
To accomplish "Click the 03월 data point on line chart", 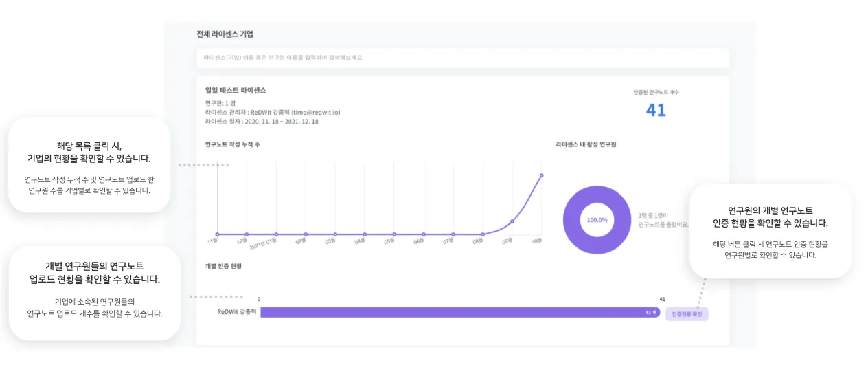I will (335, 234).
